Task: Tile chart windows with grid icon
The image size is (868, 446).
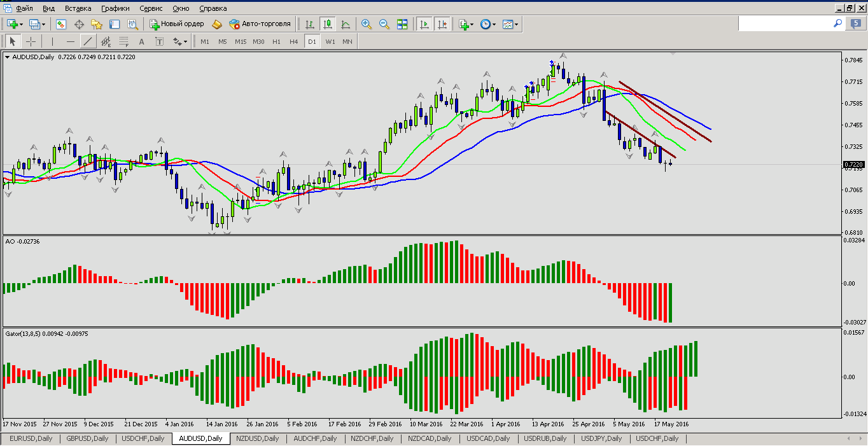Action: [x=402, y=24]
